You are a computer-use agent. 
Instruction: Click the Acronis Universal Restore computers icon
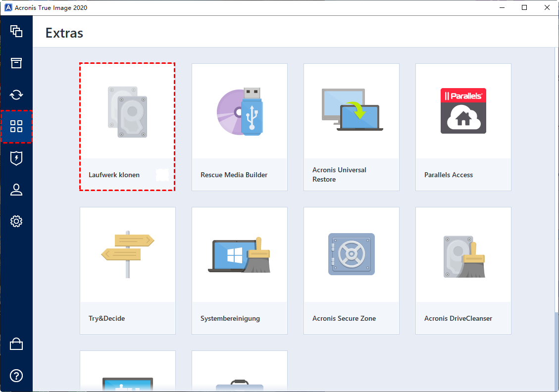click(352, 110)
